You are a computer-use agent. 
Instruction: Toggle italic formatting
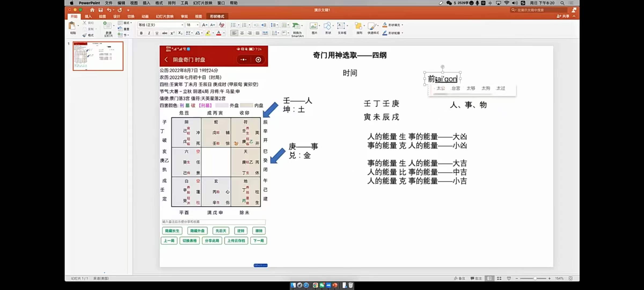(x=149, y=33)
